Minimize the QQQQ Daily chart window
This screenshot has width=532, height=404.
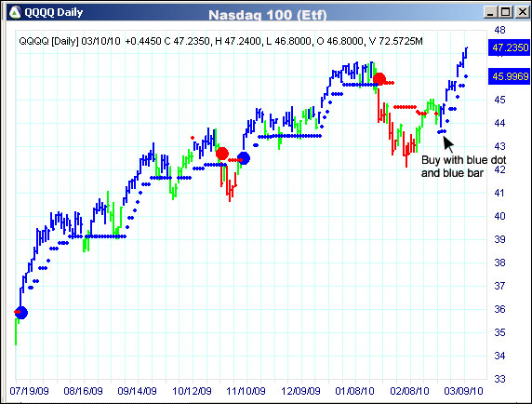point(490,12)
